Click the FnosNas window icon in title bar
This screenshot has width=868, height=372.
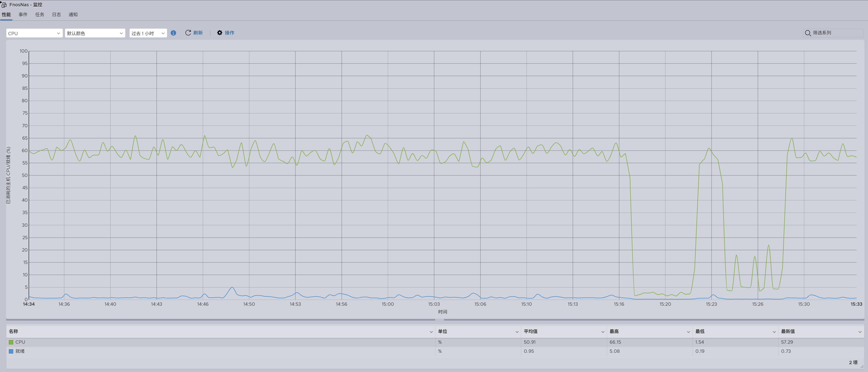(4, 5)
